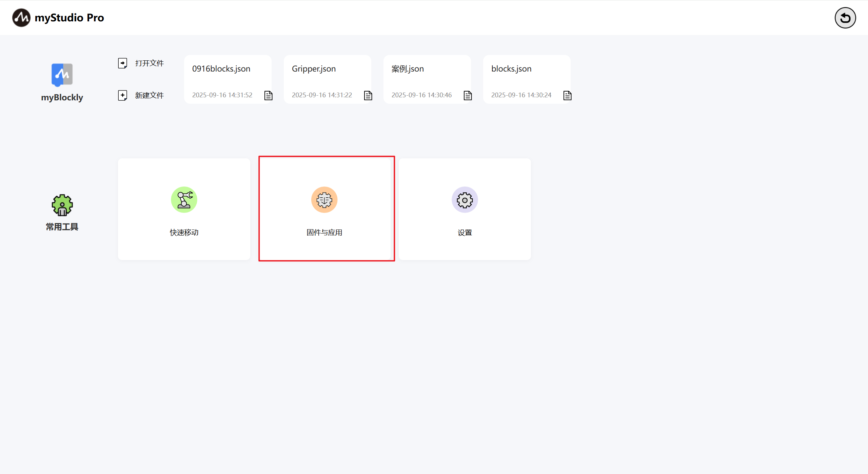This screenshot has height=474, width=868.
Task: Click the robot arm Quick Move icon
Action: tap(184, 200)
